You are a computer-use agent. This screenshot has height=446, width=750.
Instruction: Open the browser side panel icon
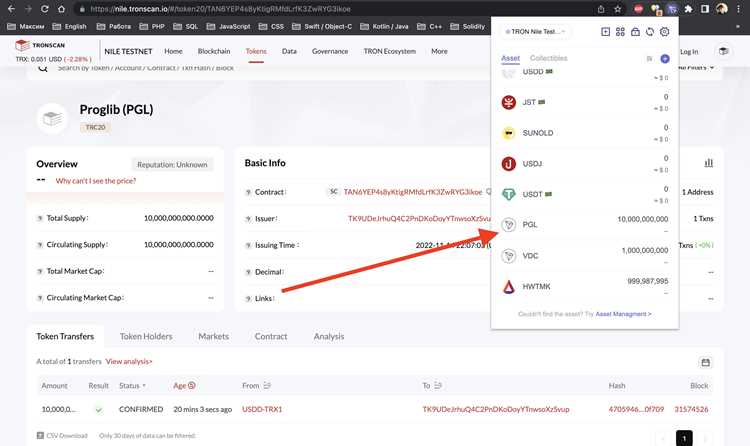tap(705, 9)
